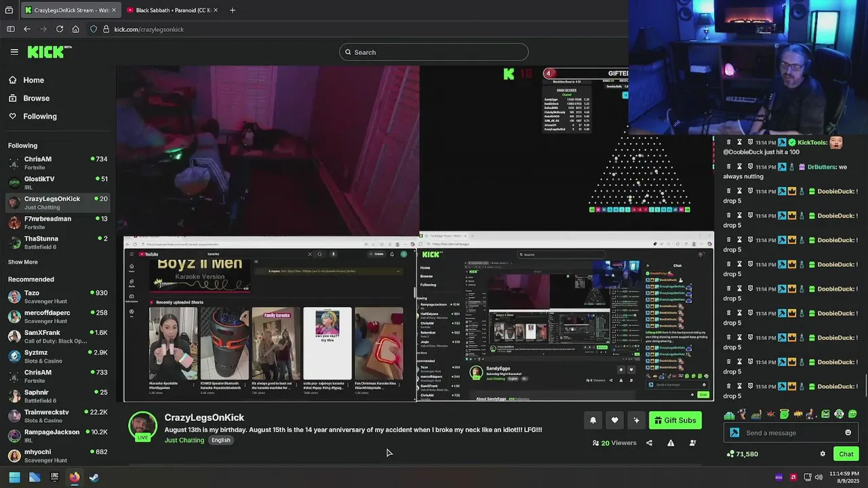Click the volume icon in system tray
The height and width of the screenshot is (488, 868).
[x=818, y=477]
